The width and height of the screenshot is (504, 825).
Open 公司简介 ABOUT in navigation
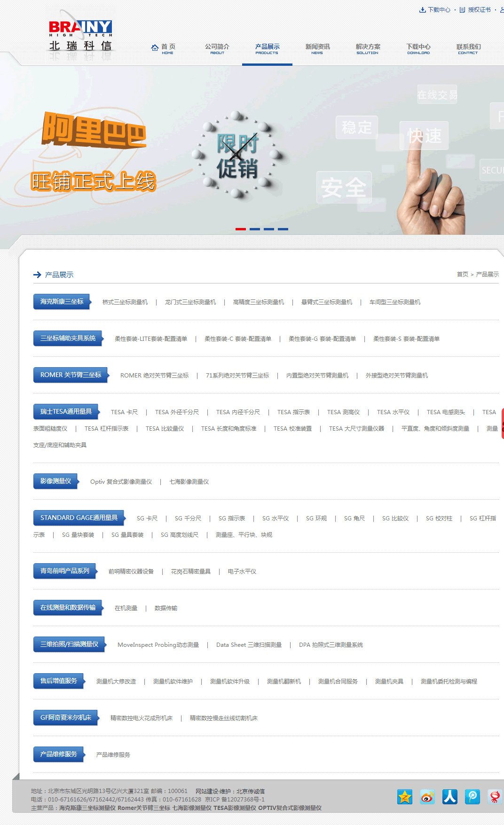click(x=217, y=49)
